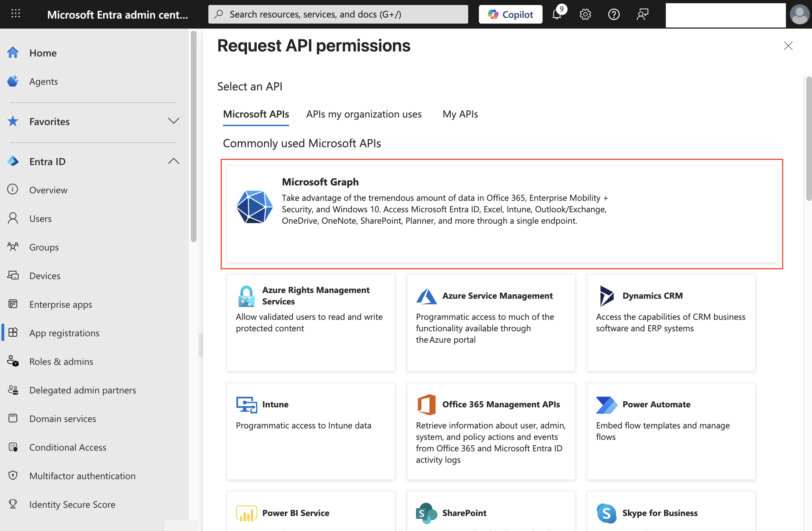Select the Devices icon
Image resolution: width=812 pixels, height=531 pixels.
pyautogui.click(x=13, y=276)
